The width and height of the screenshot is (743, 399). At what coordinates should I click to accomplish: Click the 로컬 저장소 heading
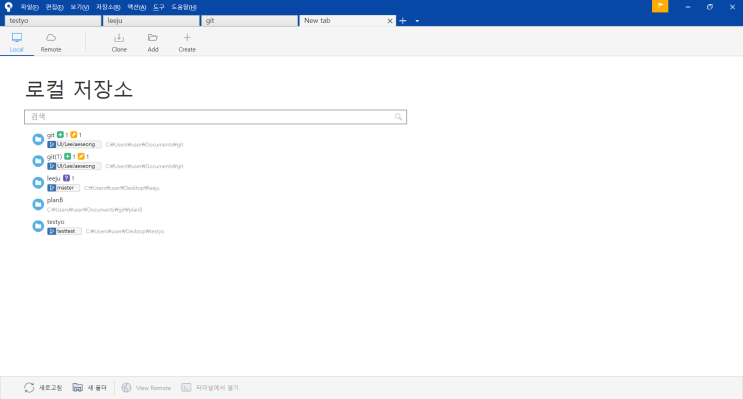pos(79,89)
